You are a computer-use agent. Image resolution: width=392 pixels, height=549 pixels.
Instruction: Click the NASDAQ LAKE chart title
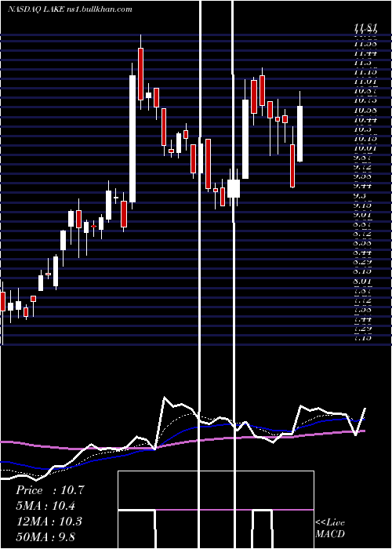click(x=36, y=9)
